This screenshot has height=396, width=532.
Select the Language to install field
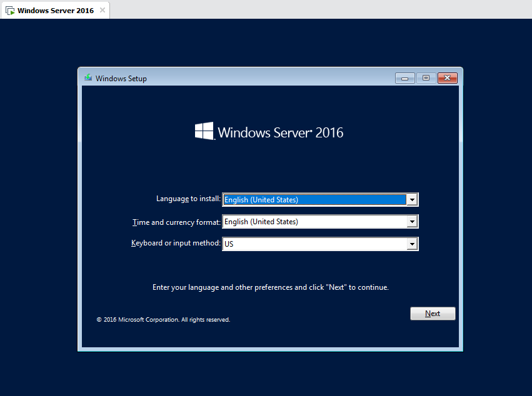tap(320, 200)
